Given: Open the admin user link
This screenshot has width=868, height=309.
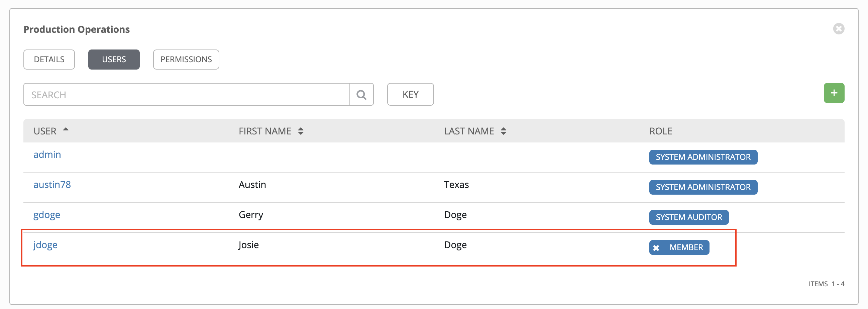Looking at the screenshot, I should [x=47, y=155].
